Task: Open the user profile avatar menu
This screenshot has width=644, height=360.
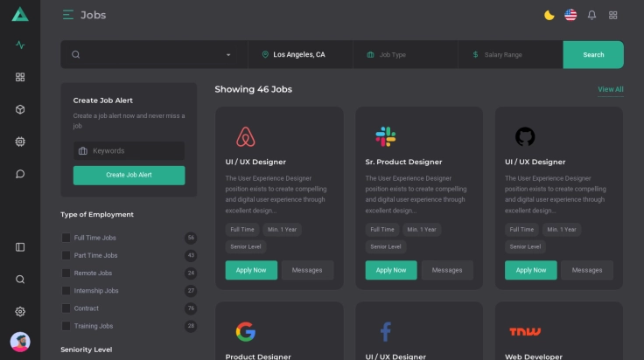Action: 20,342
